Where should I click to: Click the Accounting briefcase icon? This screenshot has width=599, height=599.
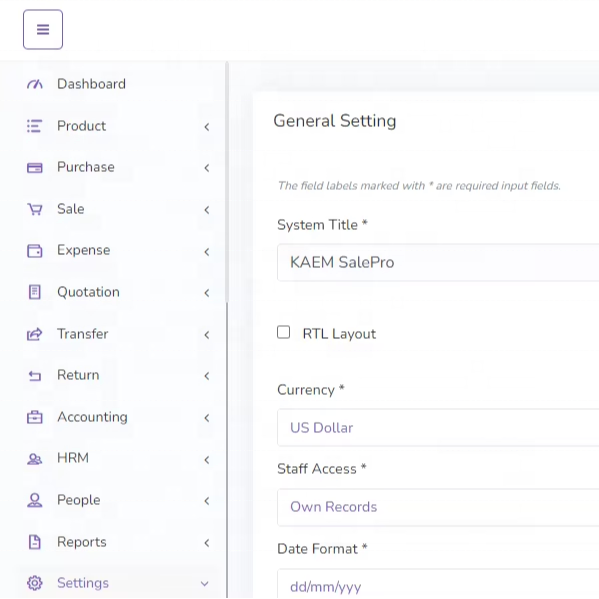tap(35, 417)
